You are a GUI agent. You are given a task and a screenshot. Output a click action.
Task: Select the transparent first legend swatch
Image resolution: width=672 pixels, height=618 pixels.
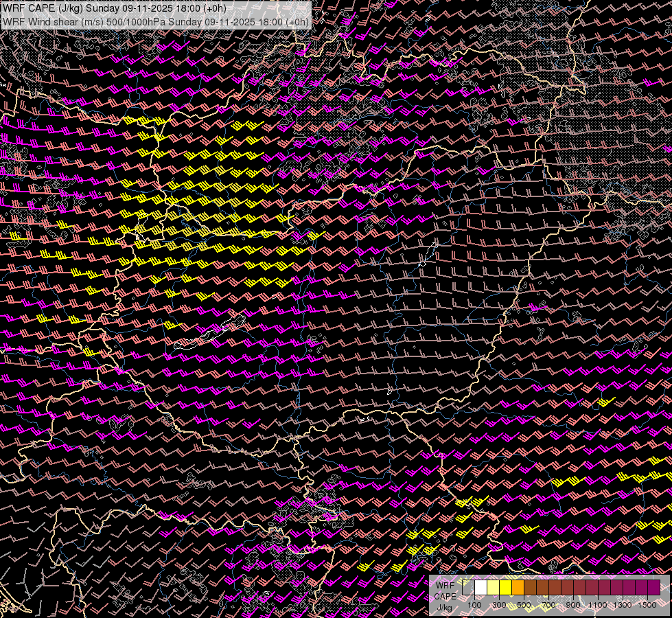coord(468,588)
